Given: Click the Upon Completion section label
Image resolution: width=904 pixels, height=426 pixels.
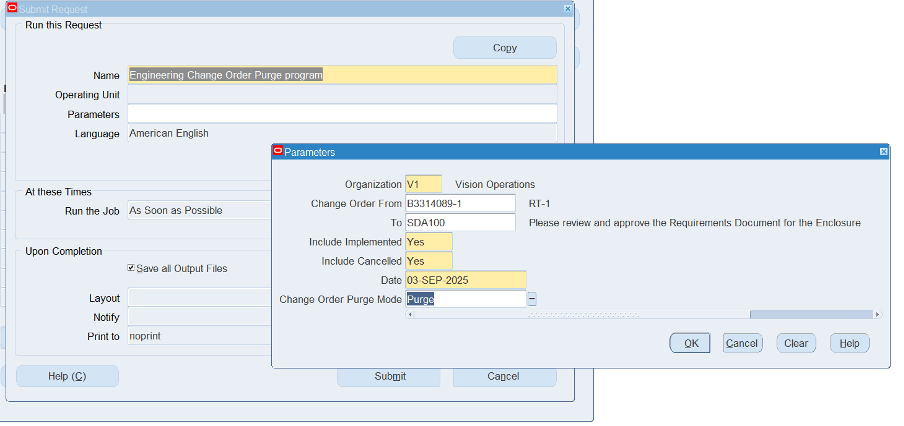Looking at the screenshot, I should (63, 251).
